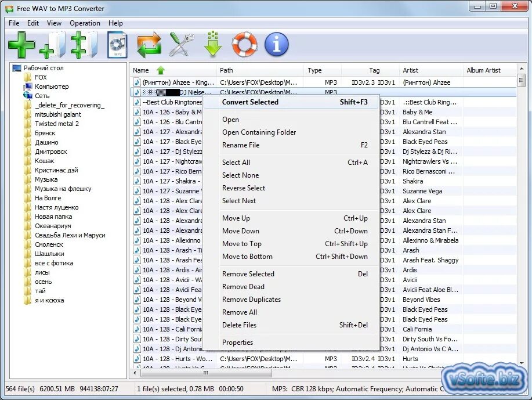Choose Open in the context menu
This screenshot has height=400, width=532.
click(x=291, y=120)
